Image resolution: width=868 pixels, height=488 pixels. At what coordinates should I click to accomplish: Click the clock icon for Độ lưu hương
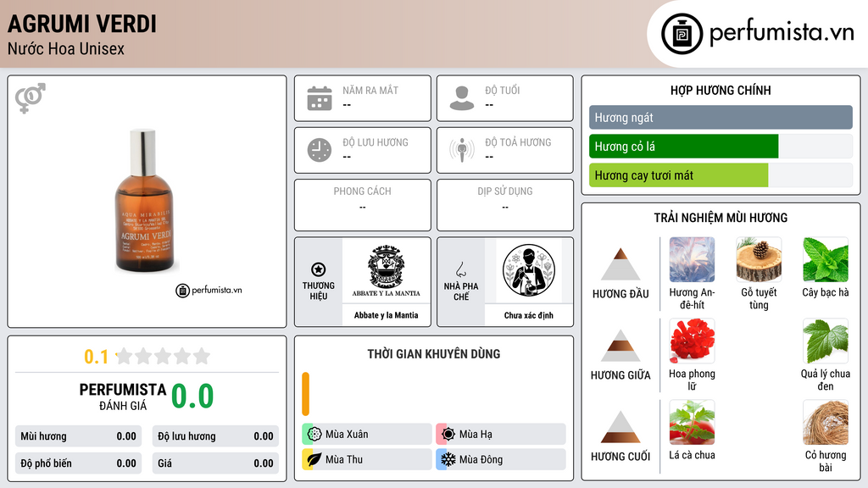pyautogui.click(x=320, y=150)
